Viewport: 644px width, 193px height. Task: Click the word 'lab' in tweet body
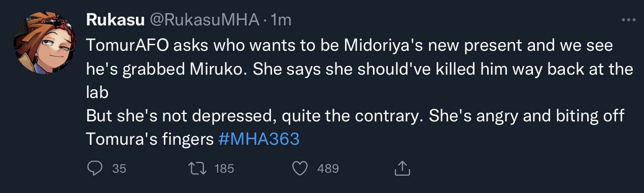coord(95,92)
